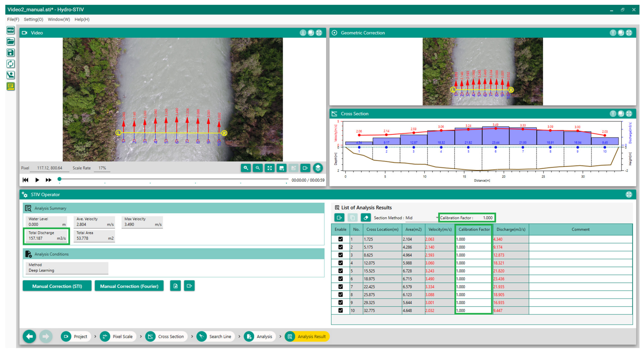Click Manual Correction (STI) button
The height and width of the screenshot is (352, 644).
[57, 286]
